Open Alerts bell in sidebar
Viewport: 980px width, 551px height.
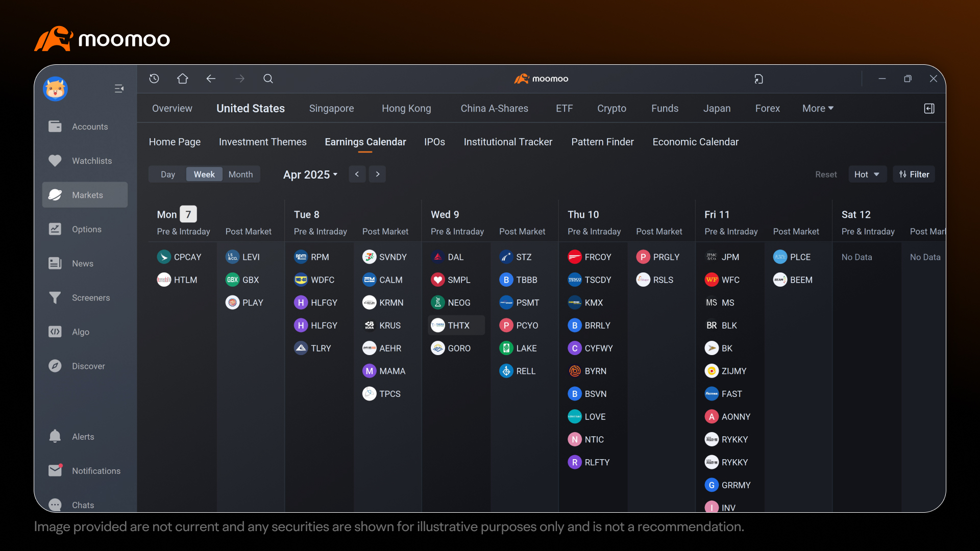[x=85, y=436]
